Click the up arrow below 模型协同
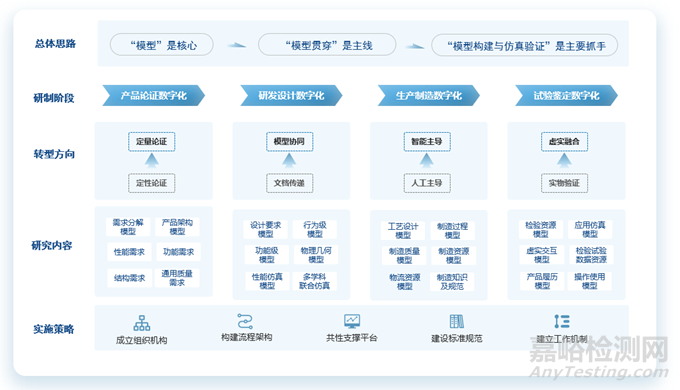Image resolution: width=680 pixels, height=390 pixels. click(x=289, y=161)
